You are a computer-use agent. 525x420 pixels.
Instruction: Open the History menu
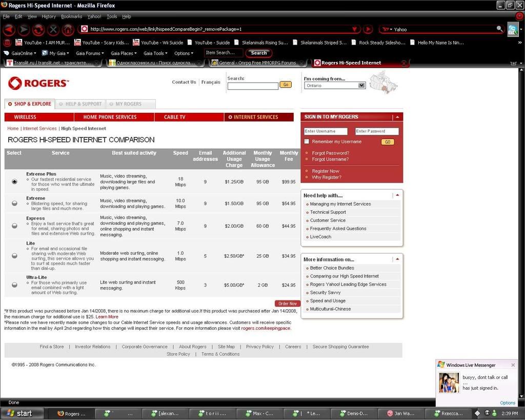click(x=49, y=16)
